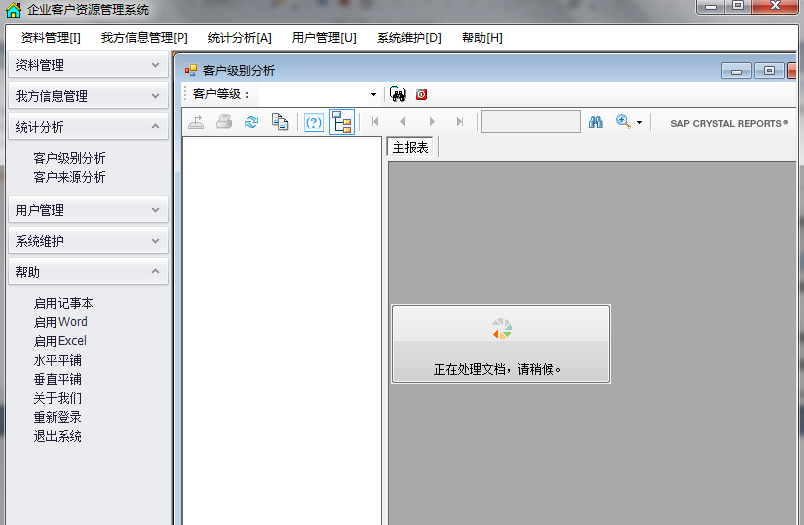The height and width of the screenshot is (525, 804).
Task: Click 垂直平铺 link
Action: (57, 379)
